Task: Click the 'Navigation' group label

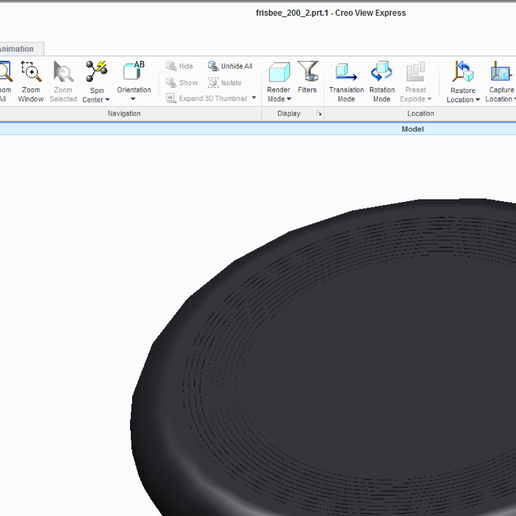Action: point(124,113)
